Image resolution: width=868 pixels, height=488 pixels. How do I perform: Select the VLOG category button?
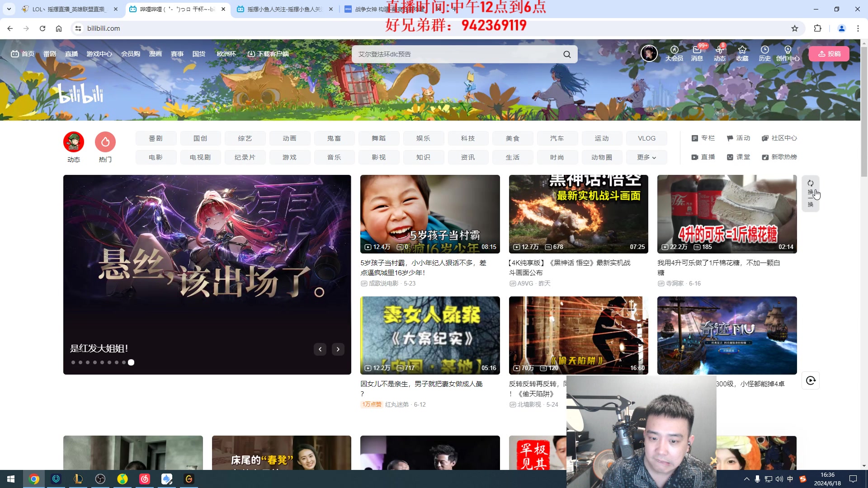646,138
